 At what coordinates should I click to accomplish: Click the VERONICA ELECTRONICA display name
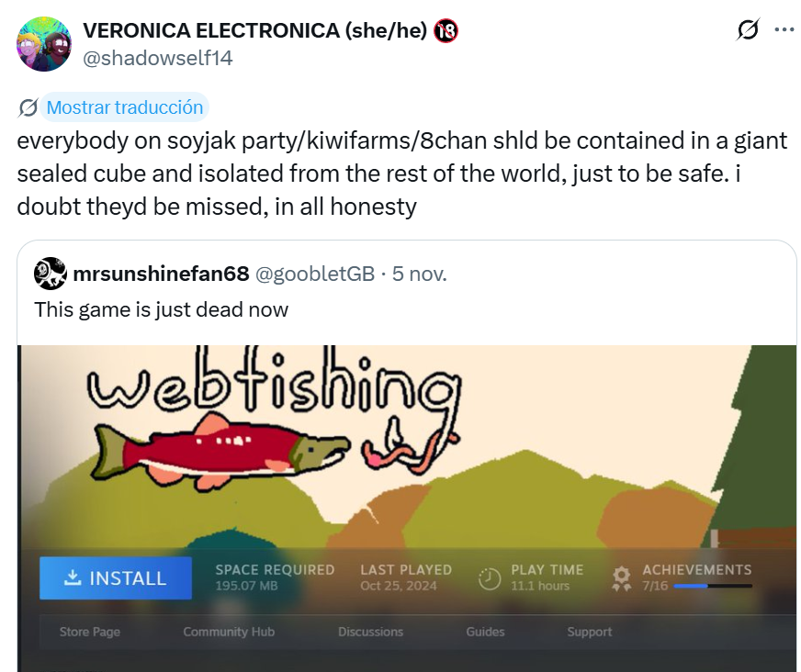pyautogui.click(x=255, y=30)
